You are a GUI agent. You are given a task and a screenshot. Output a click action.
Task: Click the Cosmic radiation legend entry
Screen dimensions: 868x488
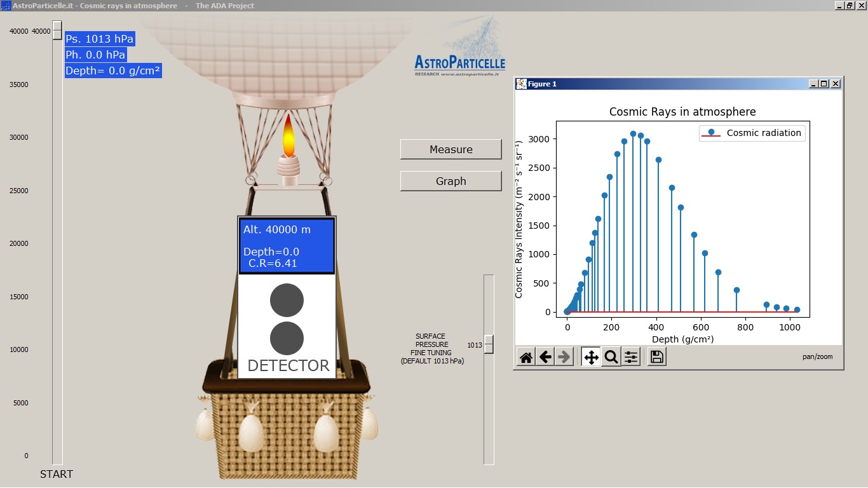tap(752, 133)
